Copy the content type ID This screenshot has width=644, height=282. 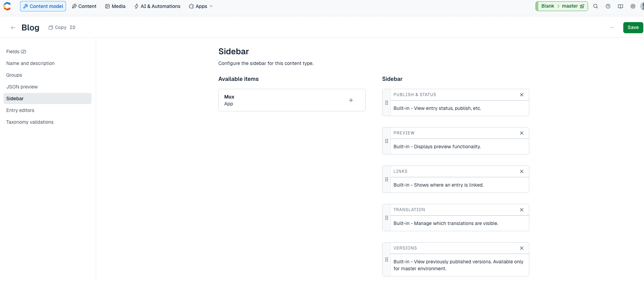62,28
